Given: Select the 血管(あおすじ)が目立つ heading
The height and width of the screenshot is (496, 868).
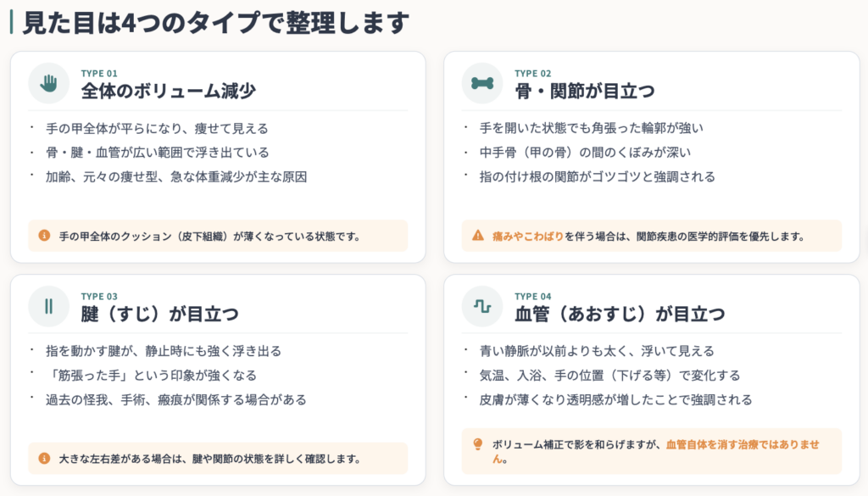Looking at the screenshot, I should point(620,314).
